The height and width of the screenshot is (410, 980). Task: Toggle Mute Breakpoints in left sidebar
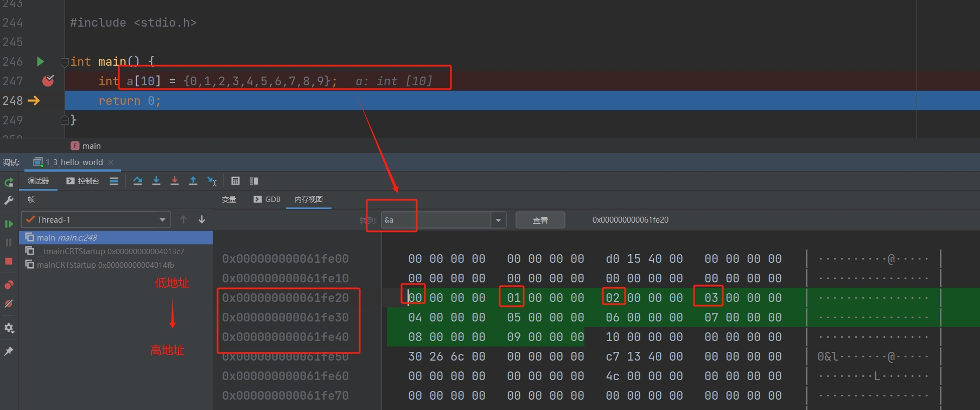click(x=9, y=304)
